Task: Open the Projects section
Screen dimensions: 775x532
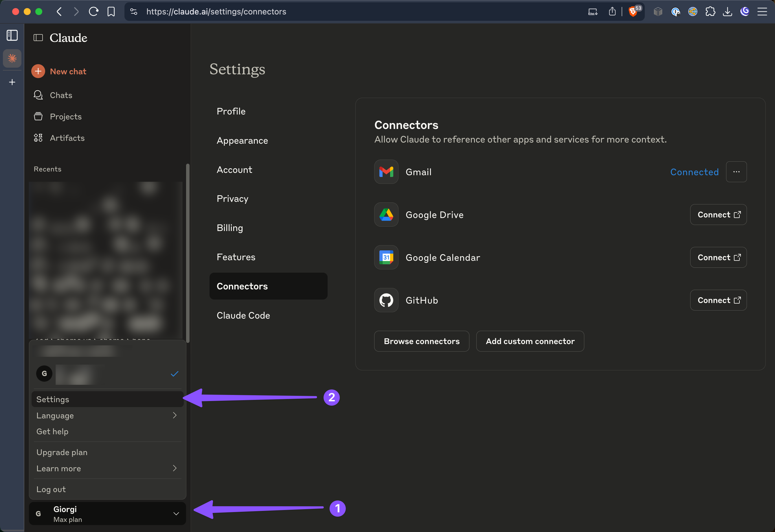Action: [66, 116]
